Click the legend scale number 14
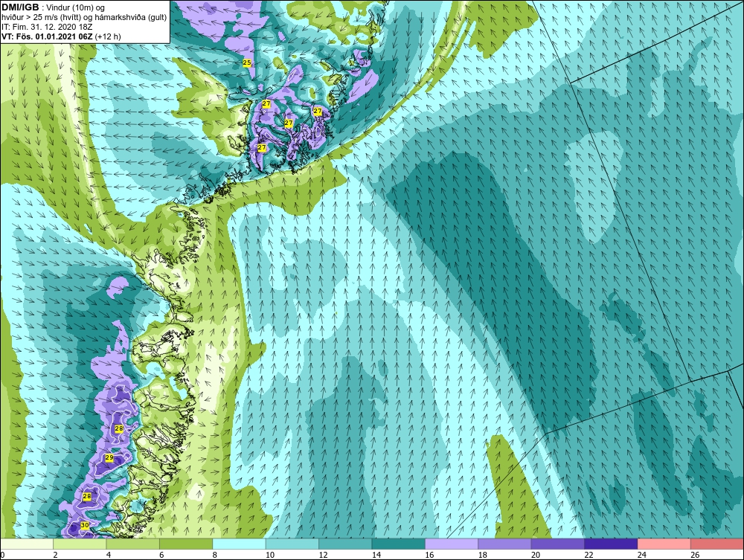The height and width of the screenshot is (560, 744). pos(376,555)
